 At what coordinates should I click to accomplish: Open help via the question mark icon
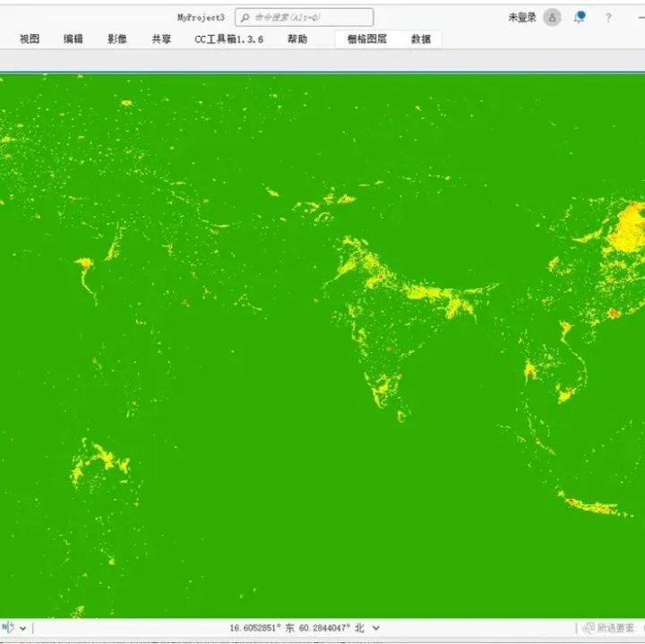click(x=608, y=18)
